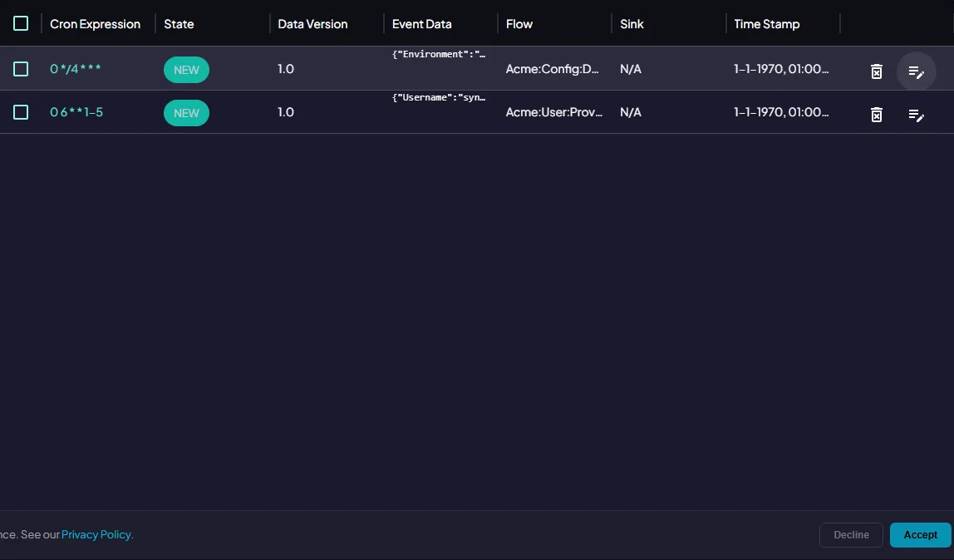Delete the 0 */4 * * * cron row
The image size is (954, 560).
[876, 71]
